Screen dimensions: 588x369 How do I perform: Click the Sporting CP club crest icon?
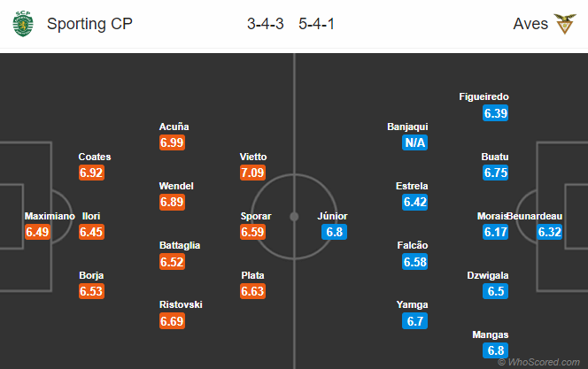[x=23, y=24]
